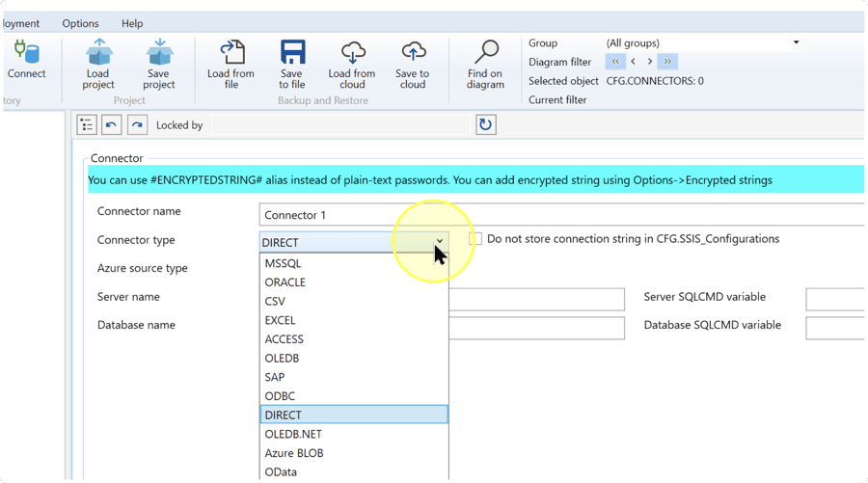Click refresh icon beside Locked by
Screen dimensions: 868x483
(485, 124)
